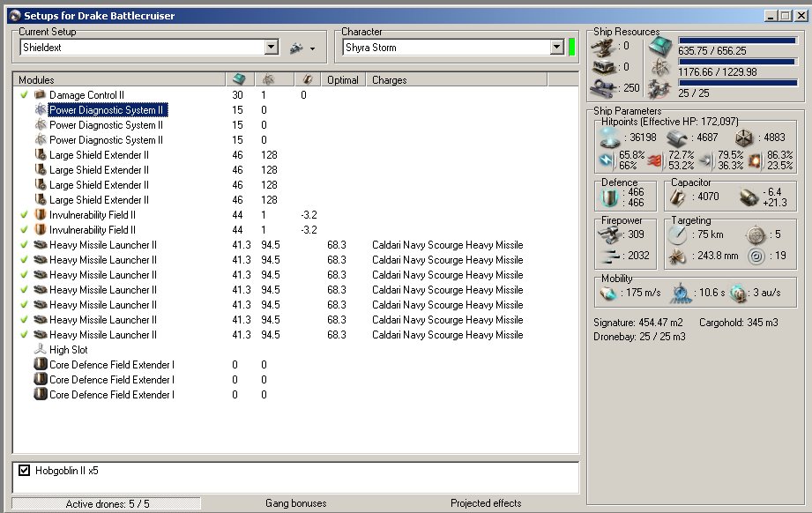Click the Defence shield tank icon
This screenshot has width=812, height=513.
[x=609, y=197]
